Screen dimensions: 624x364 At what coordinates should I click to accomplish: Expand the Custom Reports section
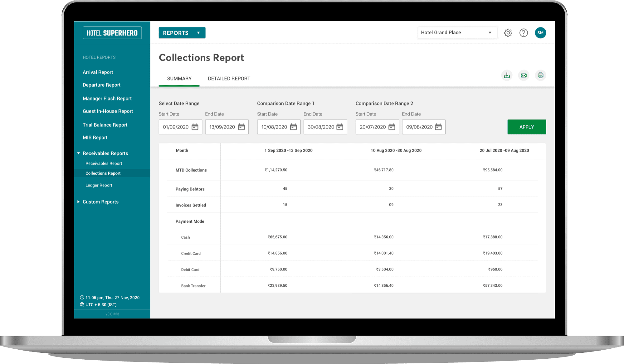coord(79,202)
